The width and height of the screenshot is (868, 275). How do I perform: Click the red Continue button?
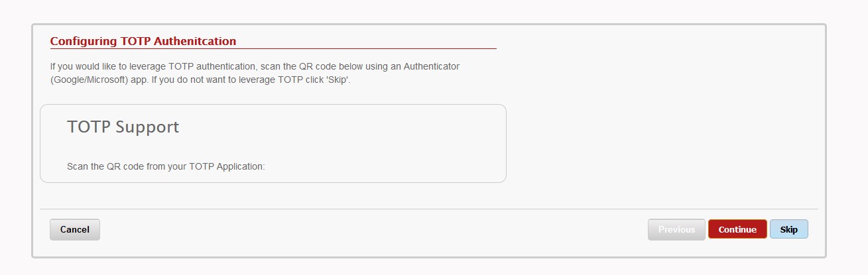[x=737, y=229]
